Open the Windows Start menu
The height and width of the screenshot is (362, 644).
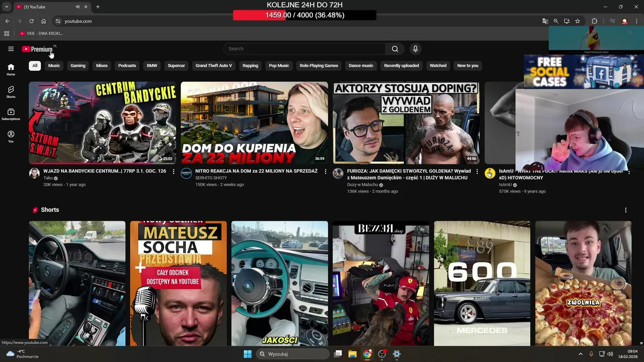(x=248, y=354)
